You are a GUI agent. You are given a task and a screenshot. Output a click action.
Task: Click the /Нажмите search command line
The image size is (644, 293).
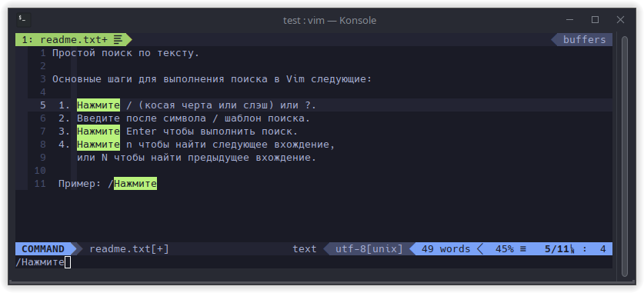(x=40, y=263)
